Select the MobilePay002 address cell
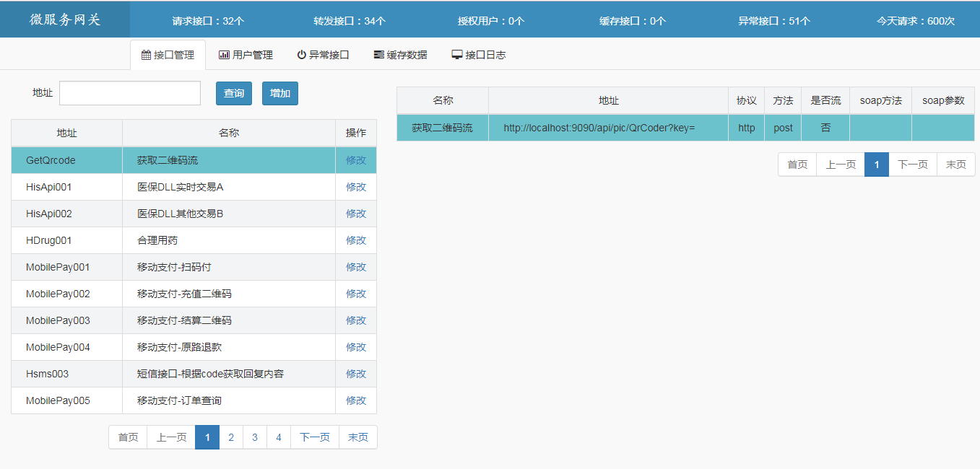Screen dimensions: 980x469 coord(67,294)
